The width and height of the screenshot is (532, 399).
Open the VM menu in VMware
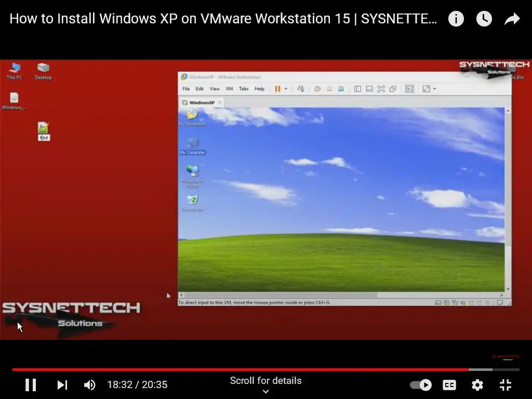pyautogui.click(x=229, y=89)
